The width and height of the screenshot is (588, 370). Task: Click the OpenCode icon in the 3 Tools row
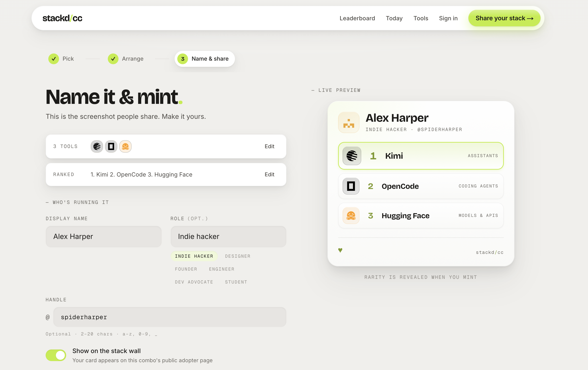[x=111, y=146]
